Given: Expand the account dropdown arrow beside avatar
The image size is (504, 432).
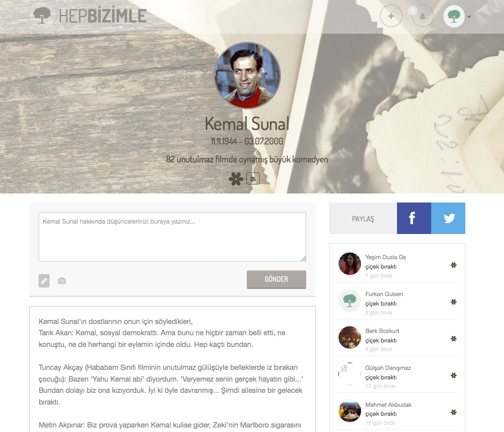Looking at the screenshot, I should click(469, 17).
